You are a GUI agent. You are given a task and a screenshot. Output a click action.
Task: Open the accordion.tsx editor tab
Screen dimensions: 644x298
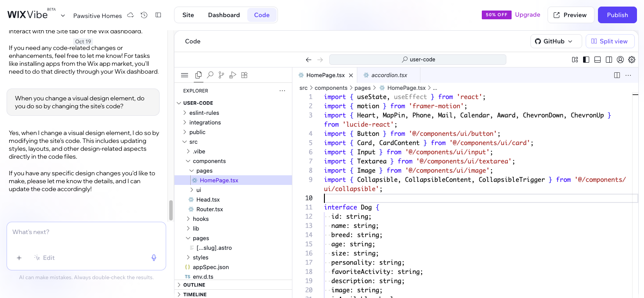click(x=388, y=75)
